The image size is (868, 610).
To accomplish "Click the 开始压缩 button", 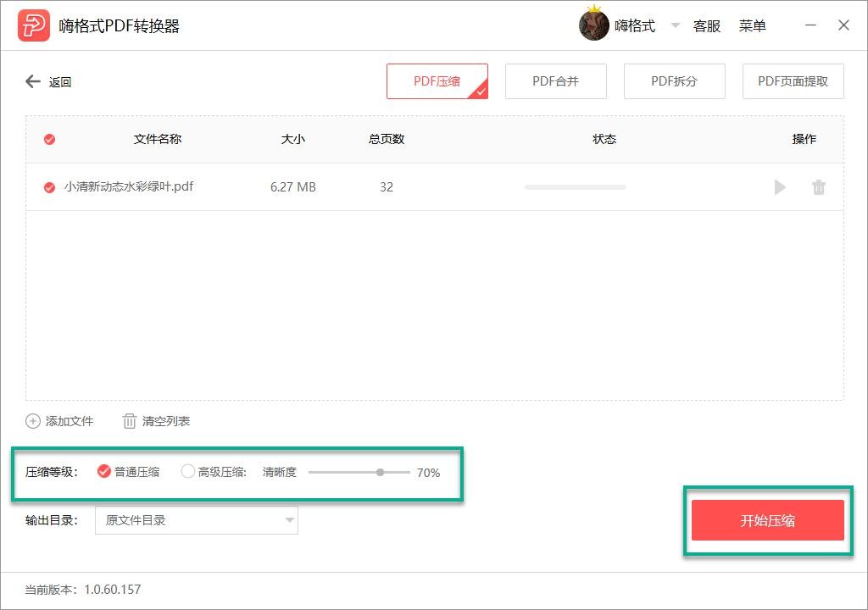I will [x=767, y=520].
